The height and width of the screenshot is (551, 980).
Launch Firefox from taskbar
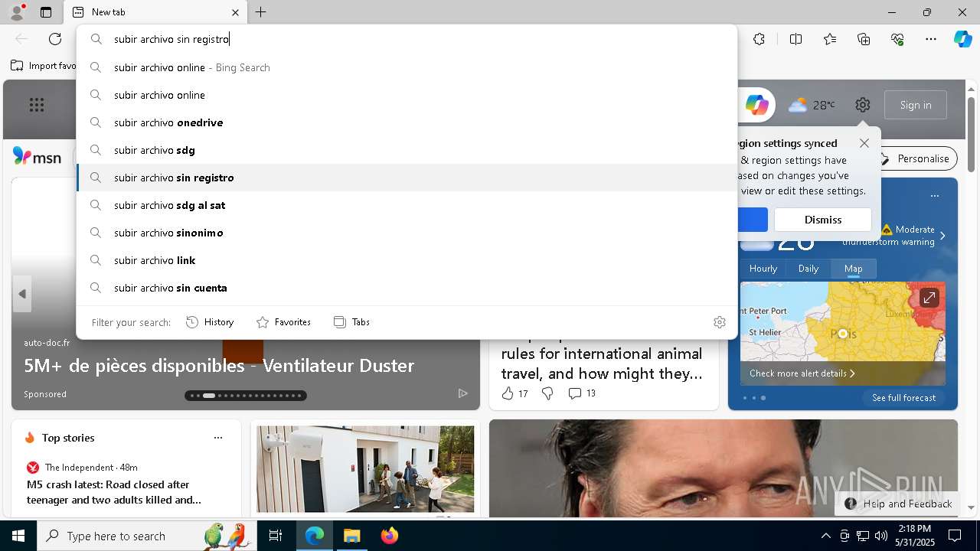(389, 536)
